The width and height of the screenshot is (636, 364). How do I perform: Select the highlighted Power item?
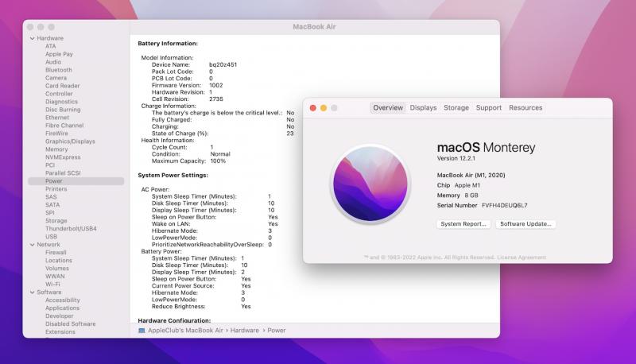(x=76, y=181)
